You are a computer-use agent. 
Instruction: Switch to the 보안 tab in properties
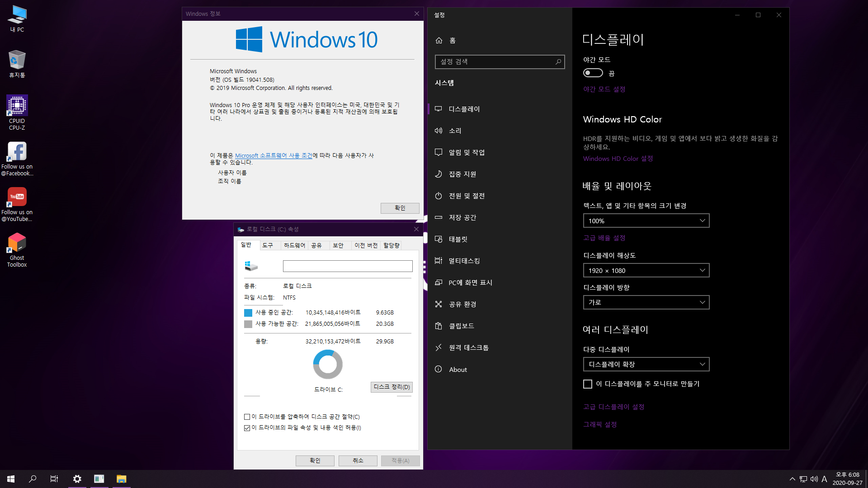338,245
